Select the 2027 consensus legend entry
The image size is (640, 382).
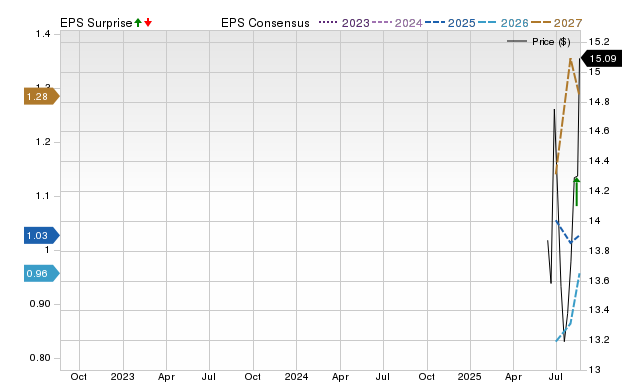(557, 23)
